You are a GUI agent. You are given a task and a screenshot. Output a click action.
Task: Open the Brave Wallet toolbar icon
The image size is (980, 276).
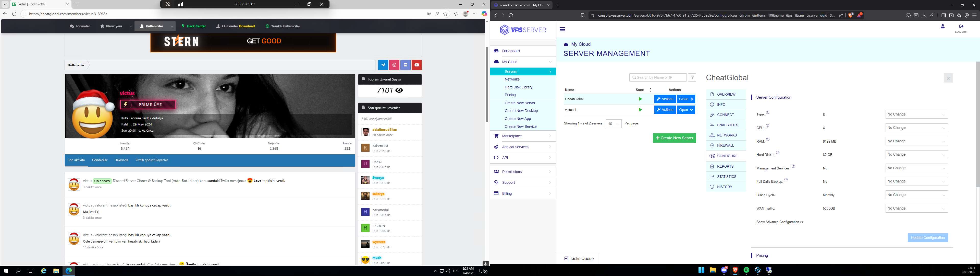point(951,15)
